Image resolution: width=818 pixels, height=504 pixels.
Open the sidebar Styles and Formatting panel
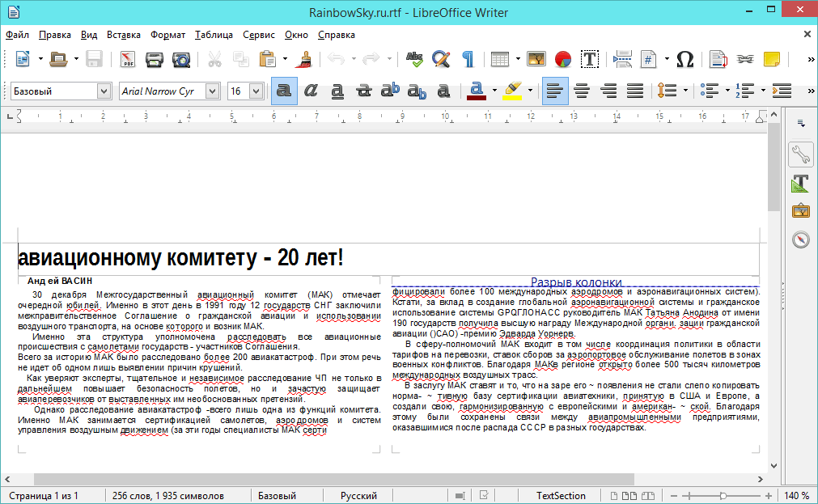[801, 183]
